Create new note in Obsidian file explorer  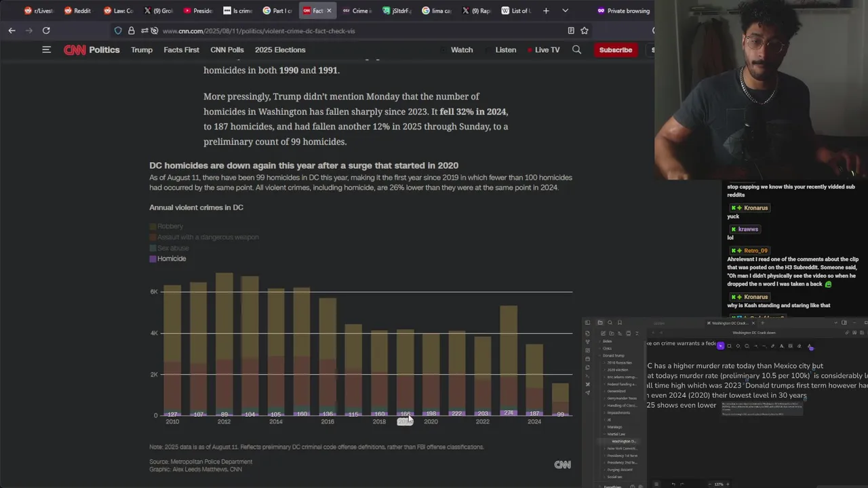coord(603,333)
